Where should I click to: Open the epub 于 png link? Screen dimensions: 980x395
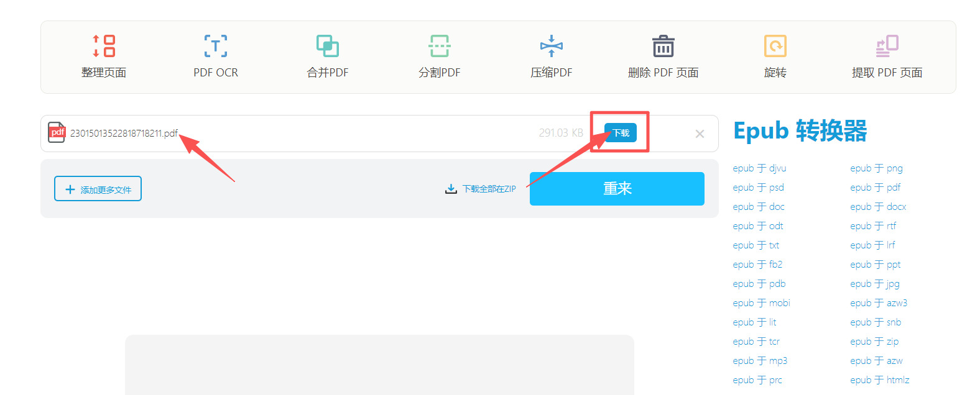pos(876,168)
